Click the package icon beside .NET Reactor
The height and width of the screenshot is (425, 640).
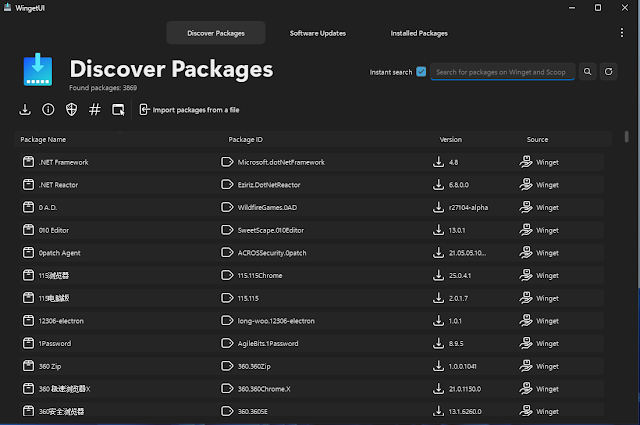click(28, 185)
